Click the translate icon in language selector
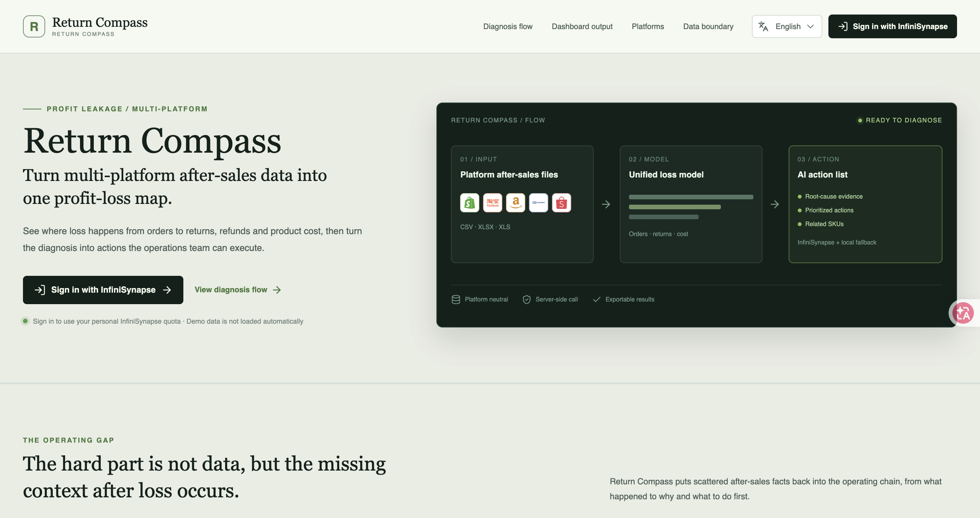 tap(763, 26)
